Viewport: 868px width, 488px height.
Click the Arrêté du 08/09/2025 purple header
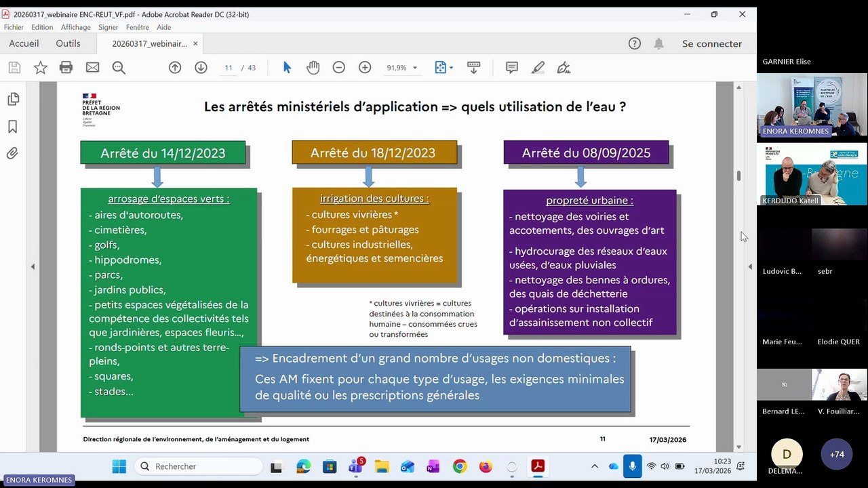[x=586, y=153]
